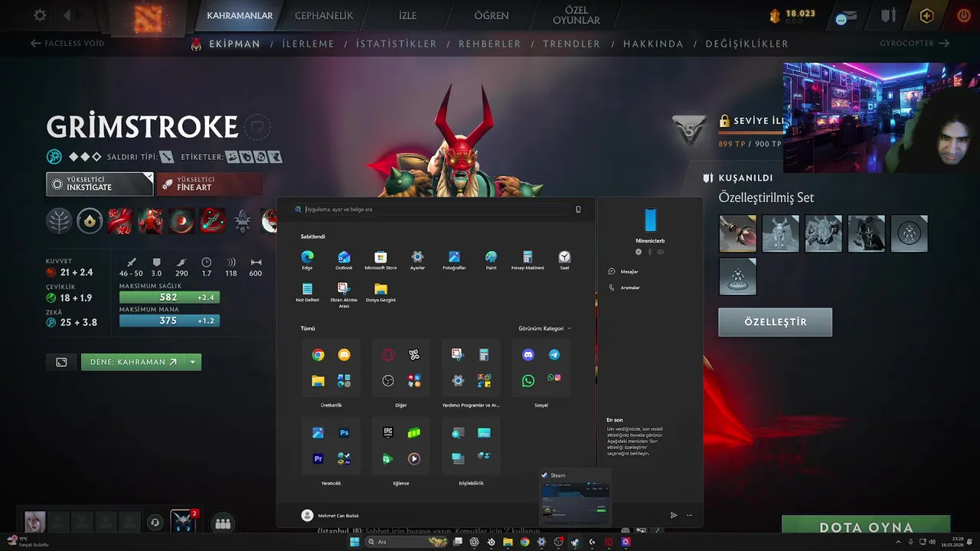Launch Ekran Alıntısı Aracı

pyautogui.click(x=344, y=295)
